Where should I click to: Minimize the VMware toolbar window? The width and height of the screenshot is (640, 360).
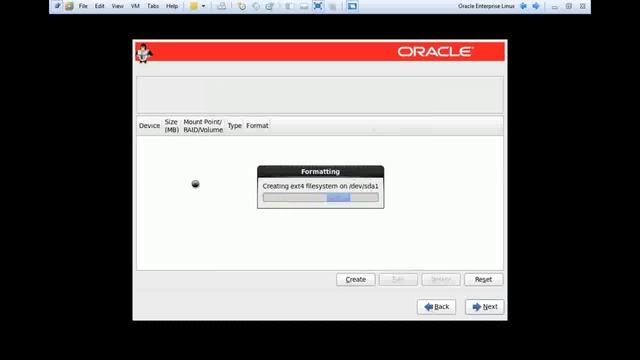click(x=554, y=7)
